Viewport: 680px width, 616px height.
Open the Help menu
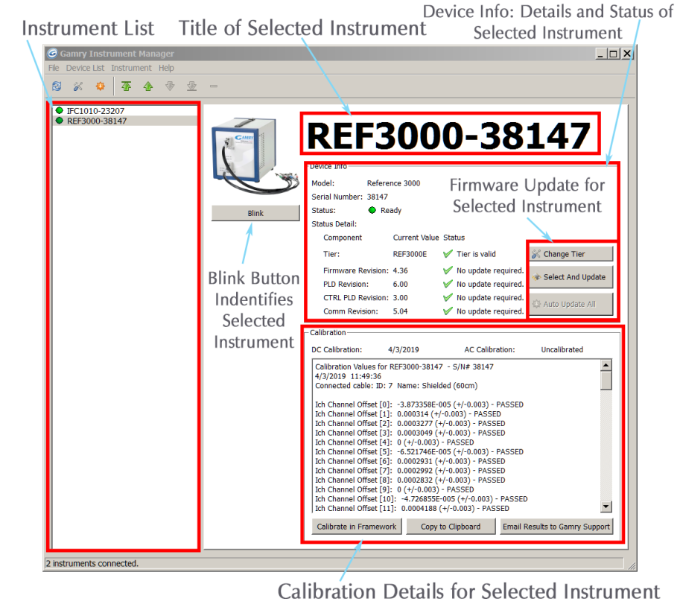(166, 68)
